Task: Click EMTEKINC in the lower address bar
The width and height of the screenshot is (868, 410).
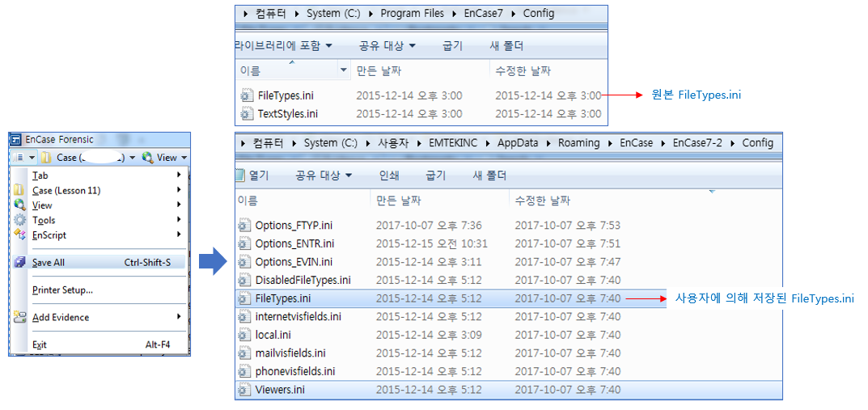Action: tap(453, 143)
